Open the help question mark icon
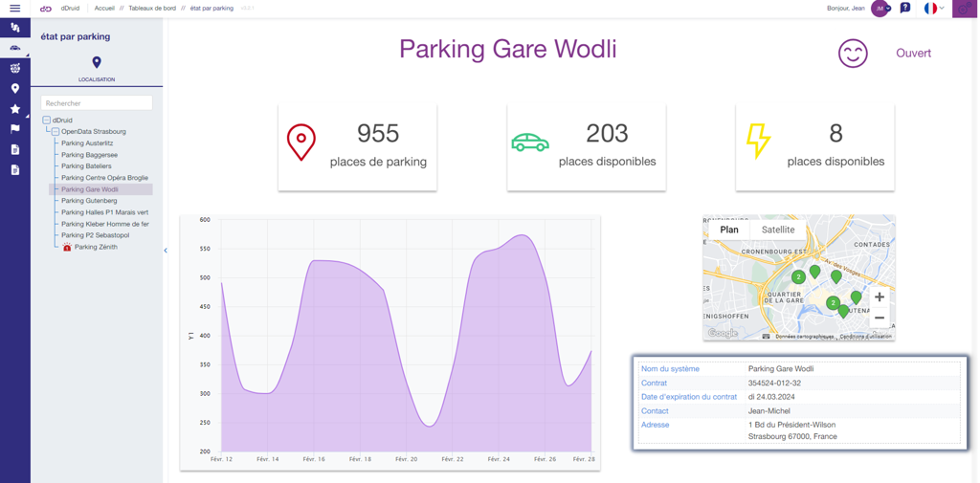980x483 pixels. [904, 9]
